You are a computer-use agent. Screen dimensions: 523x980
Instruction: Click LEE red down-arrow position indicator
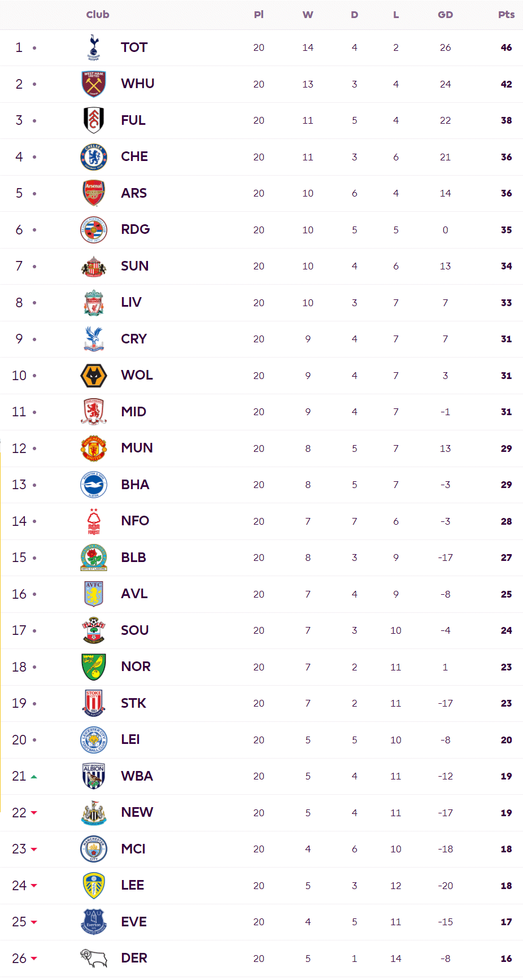pyautogui.click(x=34, y=886)
